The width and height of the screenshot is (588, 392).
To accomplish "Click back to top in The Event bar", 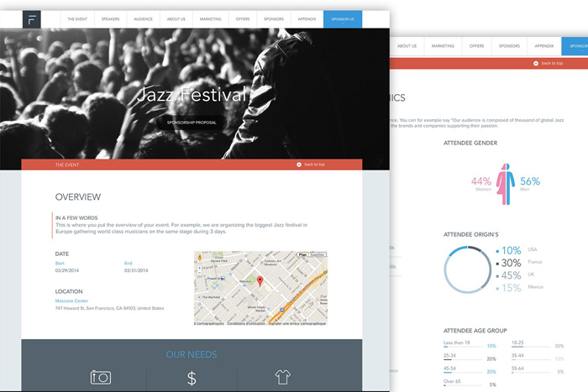I will pyautogui.click(x=311, y=165).
